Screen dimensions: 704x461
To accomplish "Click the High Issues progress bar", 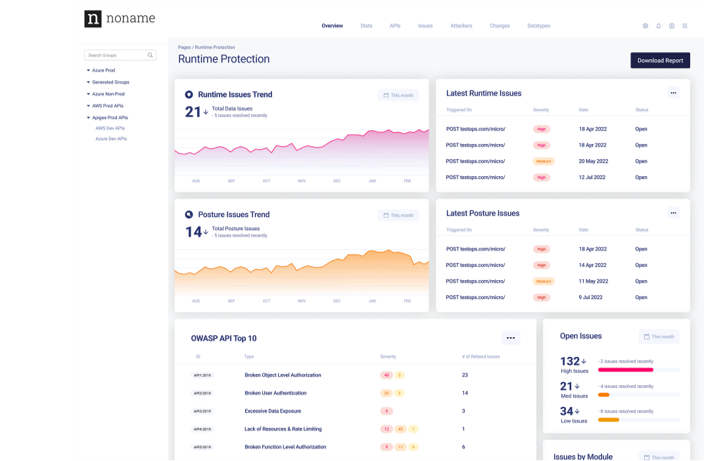I will click(638, 370).
